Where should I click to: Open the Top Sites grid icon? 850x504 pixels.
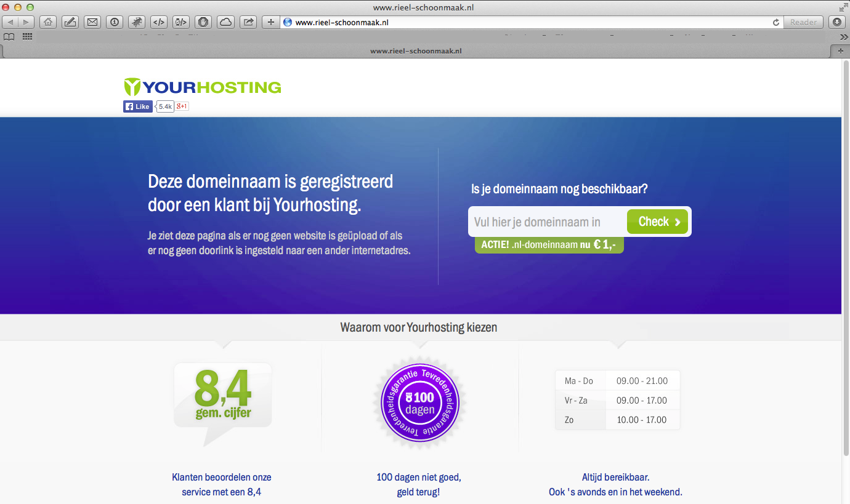coord(27,36)
